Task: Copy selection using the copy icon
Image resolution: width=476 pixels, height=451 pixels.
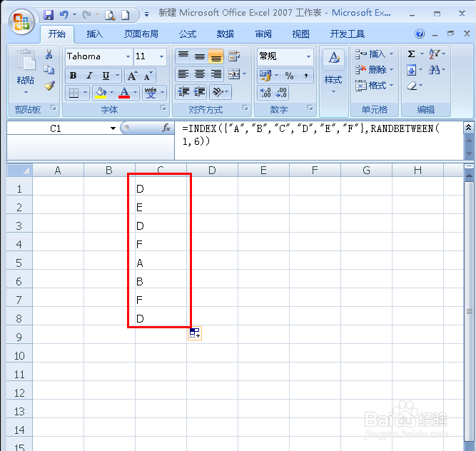Action: 49,70
